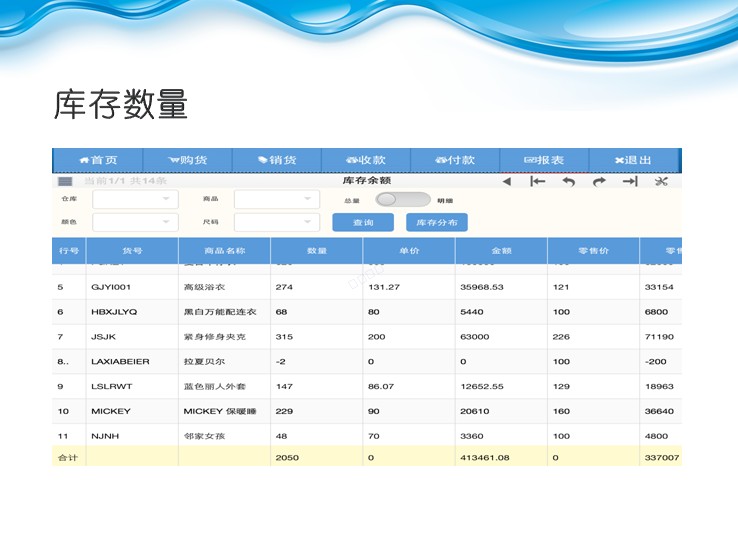Screen dimensions: 738x549
Task: Click the total amount 413461.08
Action: click(485, 458)
